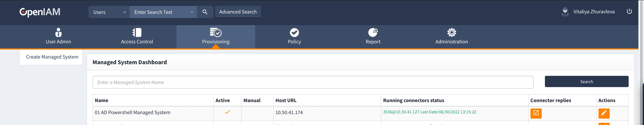
Task: Click the OpenIAM logo
Action: 40,12
